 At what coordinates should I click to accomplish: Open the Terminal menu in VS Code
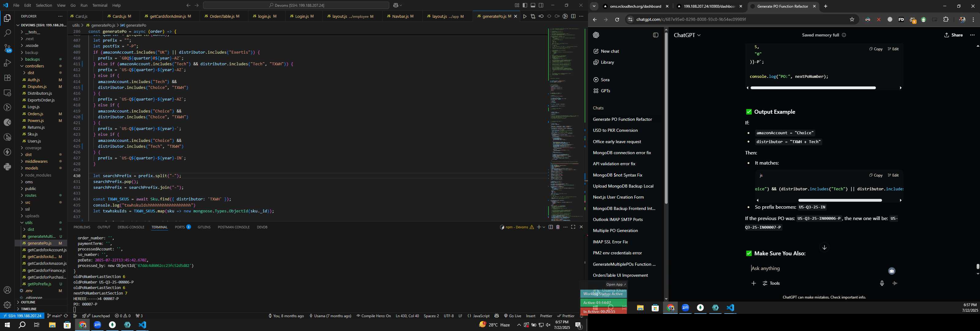pyautogui.click(x=100, y=5)
